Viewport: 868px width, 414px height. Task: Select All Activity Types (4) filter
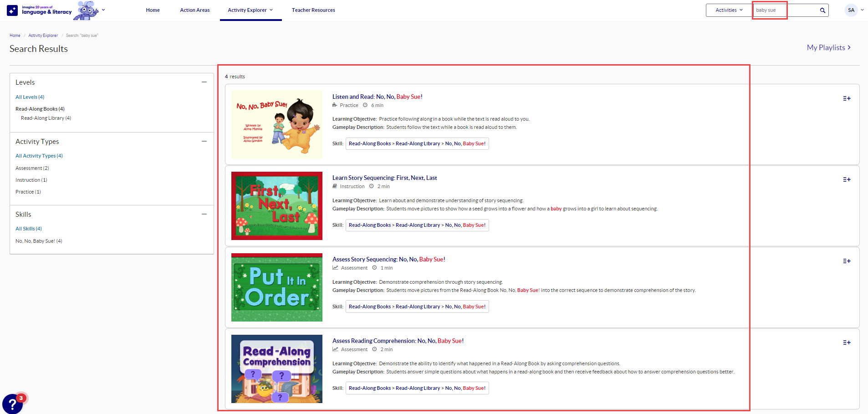39,156
